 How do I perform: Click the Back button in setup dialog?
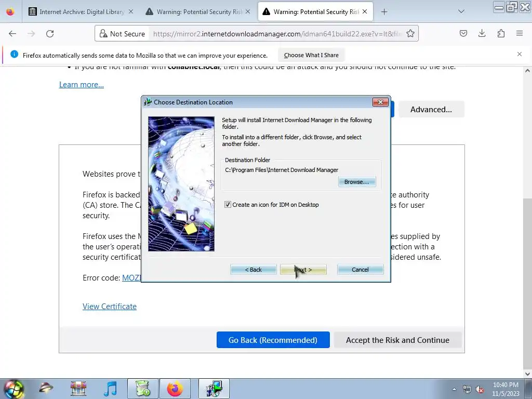pyautogui.click(x=254, y=270)
